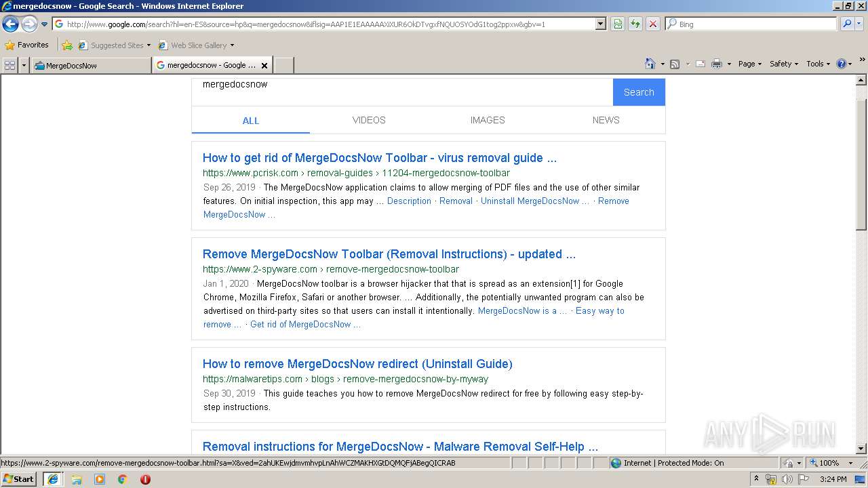Click 'MergeDocsNow is a ...' sitelink
This screenshot has height=488, width=868.
point(522,310)
